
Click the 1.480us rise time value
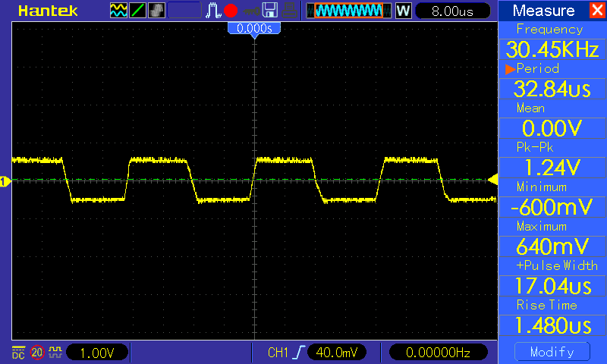(552, 325)
